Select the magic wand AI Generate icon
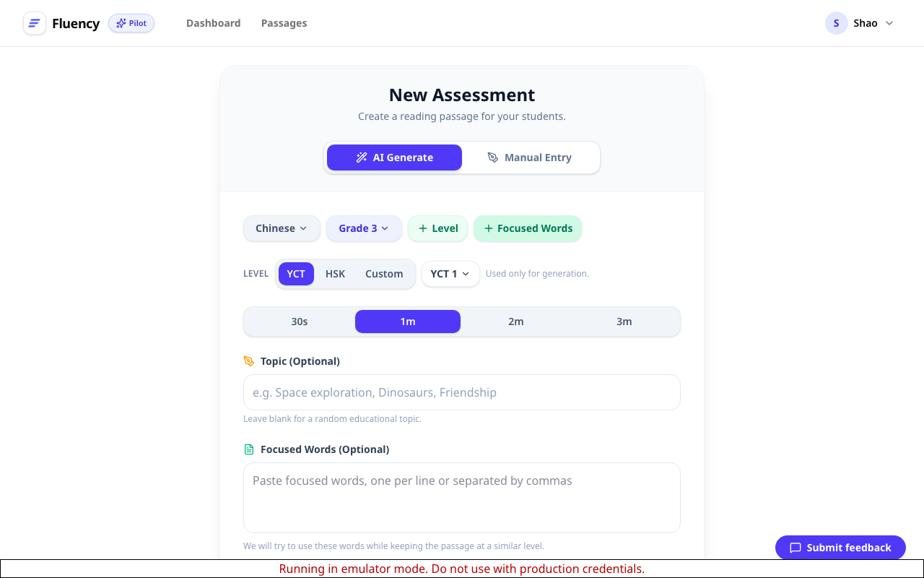This screenshot has width=924, height=578. pyautogui.click(x=361, y=157)
